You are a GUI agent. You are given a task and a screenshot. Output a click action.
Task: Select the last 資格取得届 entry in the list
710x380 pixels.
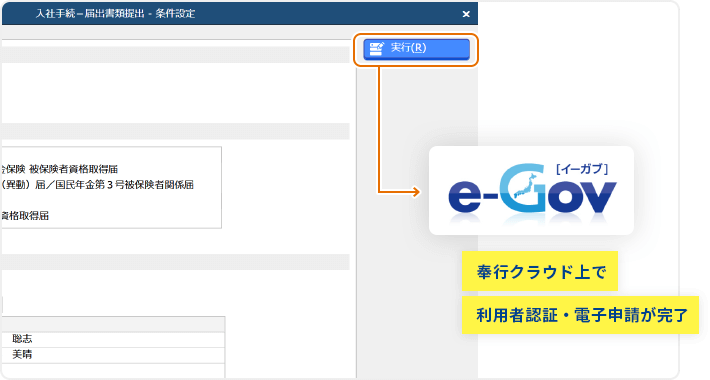25,216
